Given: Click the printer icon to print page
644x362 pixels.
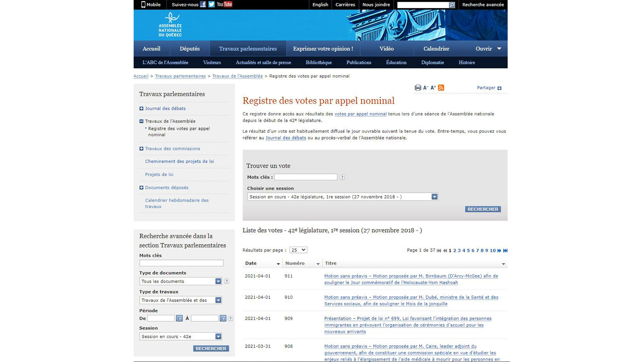Looking at the screenshot, I should [418, 88].
